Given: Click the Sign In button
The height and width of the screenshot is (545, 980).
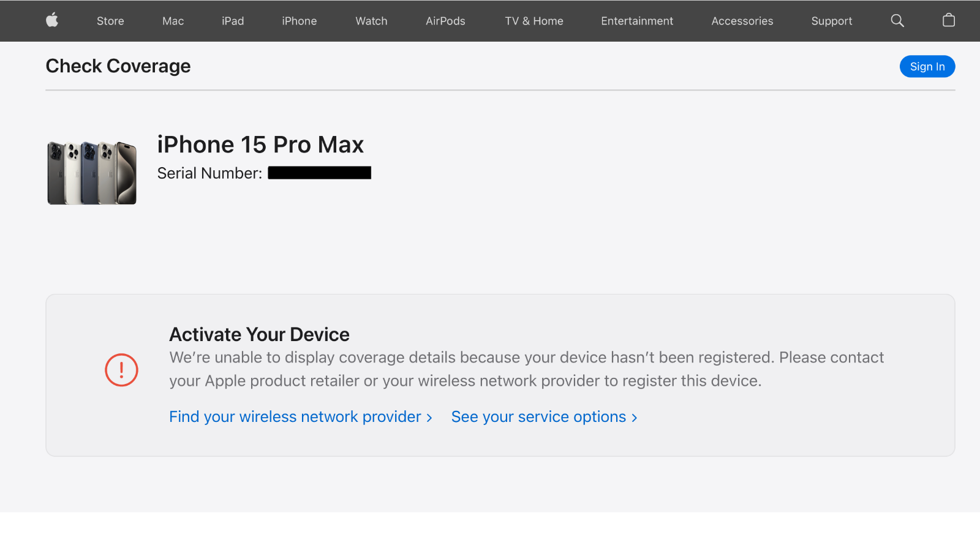Looking at the screenshot, I should pyautogui.click(x=927, y=66).
